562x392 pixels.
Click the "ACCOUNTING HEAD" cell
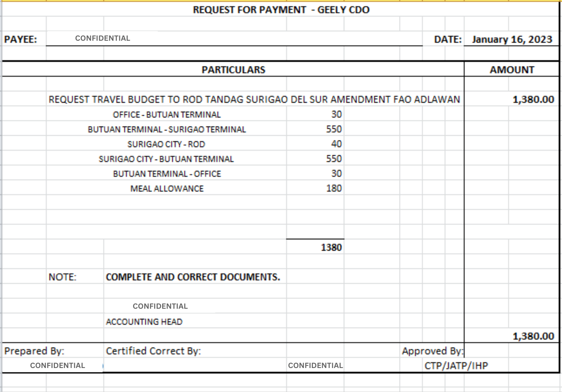coord(144,322)
